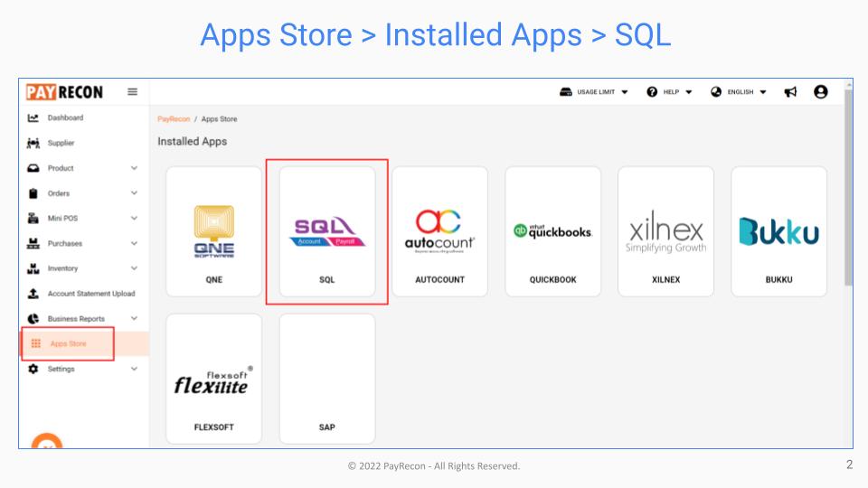
Task: Click the Purchases pallet icon
Action: [x=33, y=243]
